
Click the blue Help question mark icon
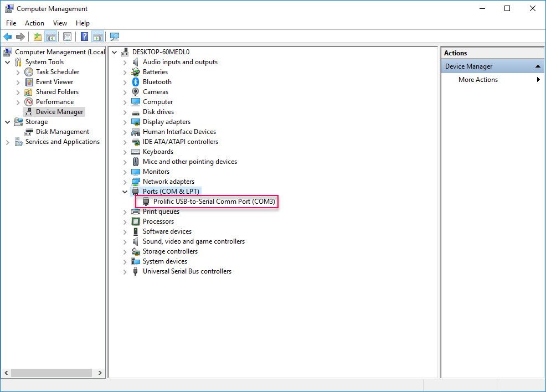84,37
